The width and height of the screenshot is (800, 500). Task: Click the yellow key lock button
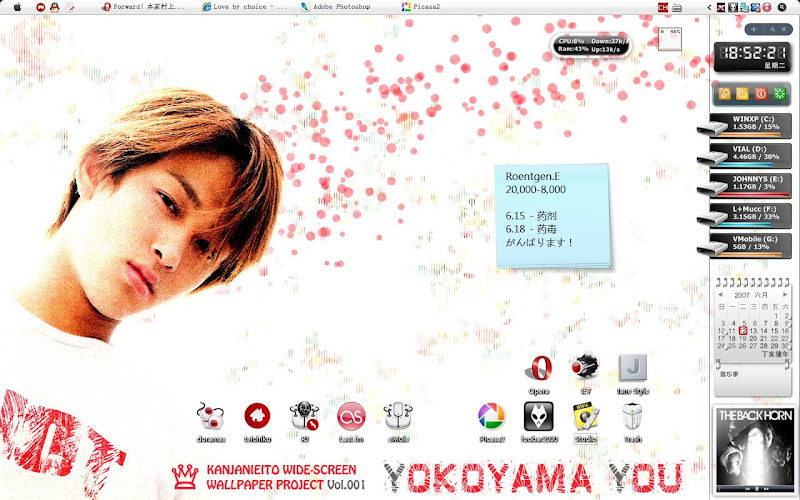pyautogui.click(x=724, y=94)
